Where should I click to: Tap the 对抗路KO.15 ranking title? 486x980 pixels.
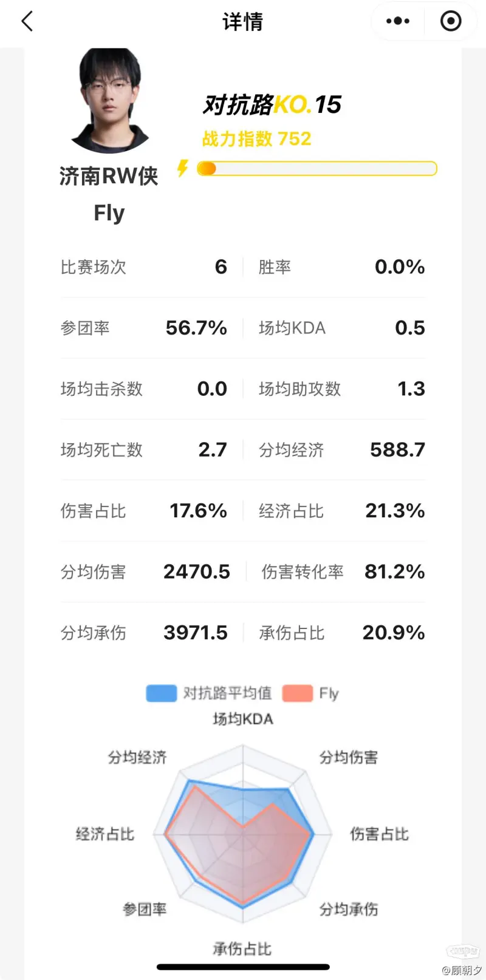tap(272, 104)
